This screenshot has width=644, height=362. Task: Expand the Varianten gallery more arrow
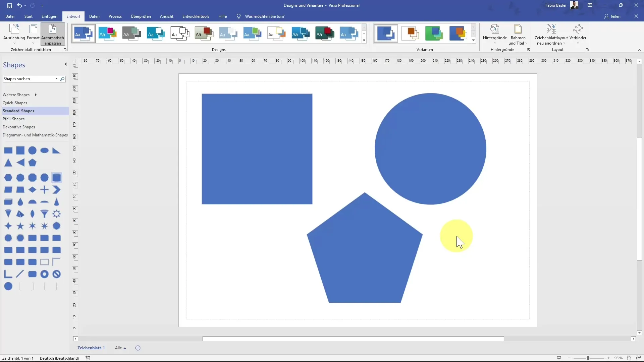coord(473,41)
